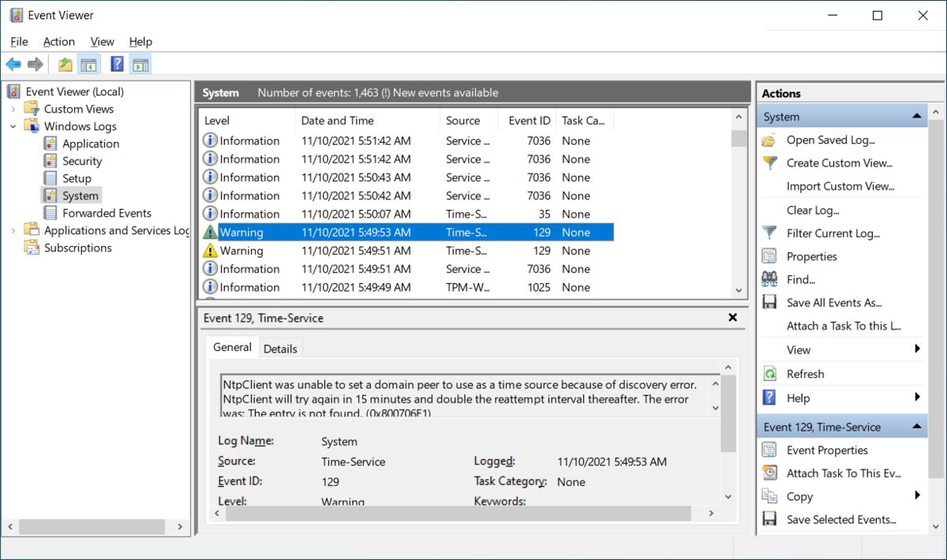Click the Copy icon in Actions pane
The image size is (947, 560).
tap(769, 496)
